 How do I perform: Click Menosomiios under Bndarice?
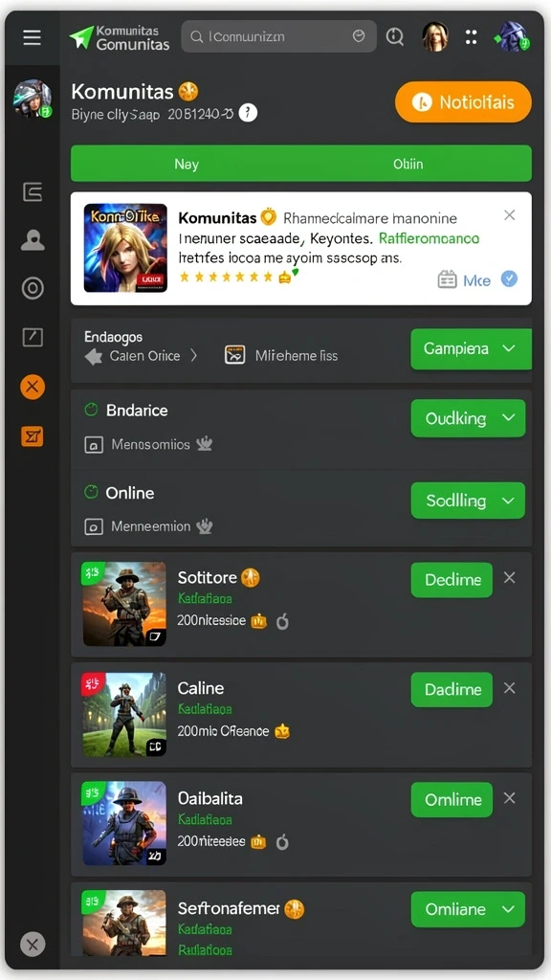tap(150, 444)
